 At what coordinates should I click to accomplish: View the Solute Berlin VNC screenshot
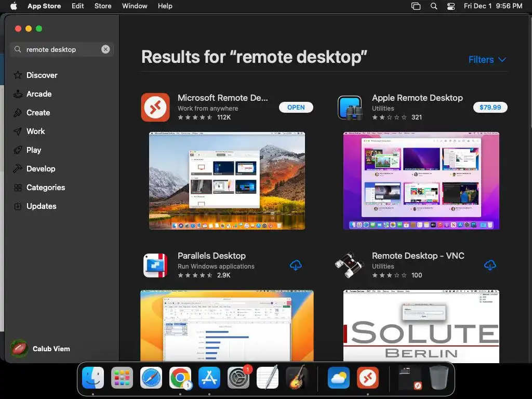421,326
